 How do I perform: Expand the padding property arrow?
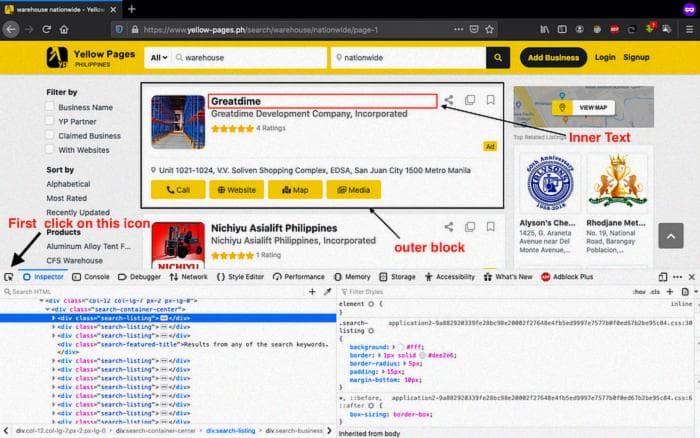tap(384, 371)
